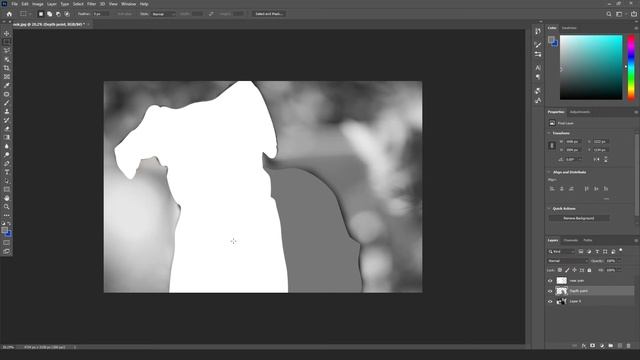Click the create new group folder icon

click(611, 346)
